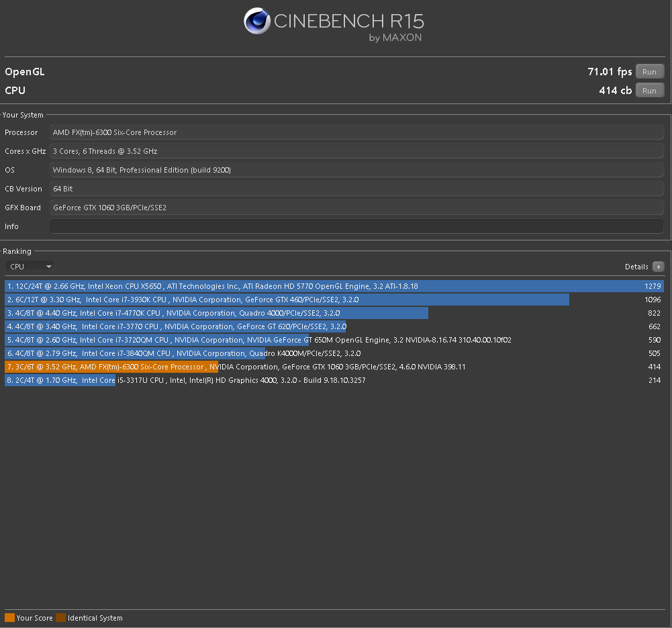Click the Details label
Screen dimensions: 672x628
636,267
